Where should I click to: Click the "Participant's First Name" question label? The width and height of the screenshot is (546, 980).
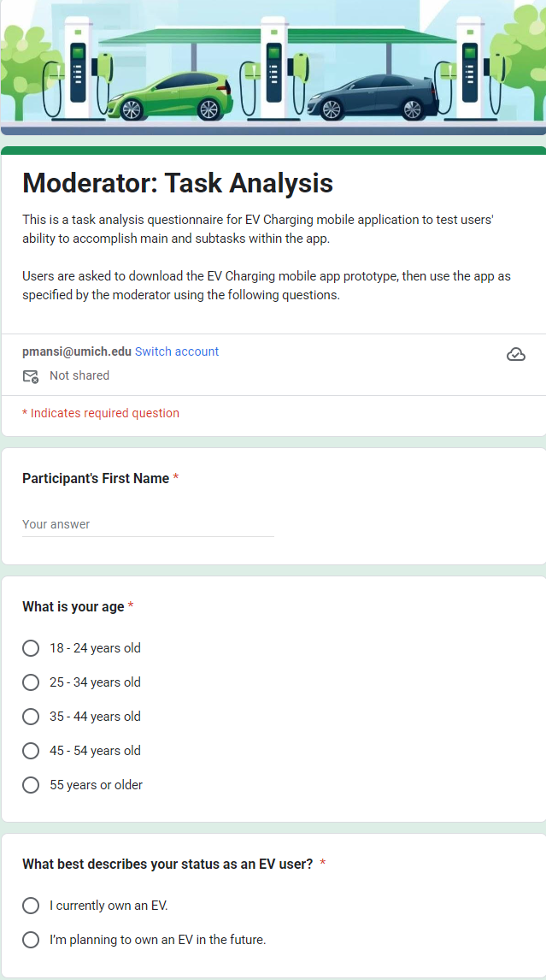point(94,478)
